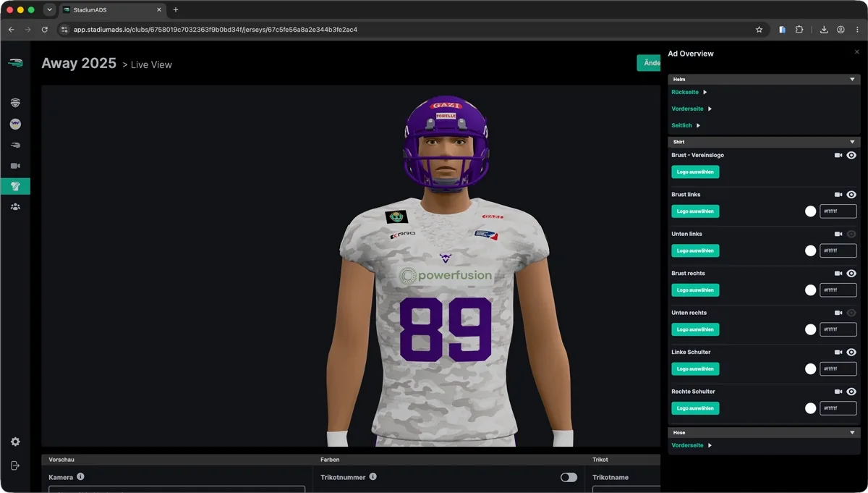868x493 pixels.
Task: Click Logo auswählen for Brust - Vereinslogo
Action: tap(695, 172)
